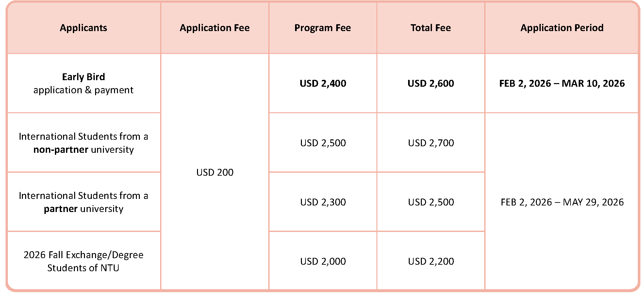Click the USD 2,600 total fee
This screenshot has height=301, width=644.
[x=431, y=83]
